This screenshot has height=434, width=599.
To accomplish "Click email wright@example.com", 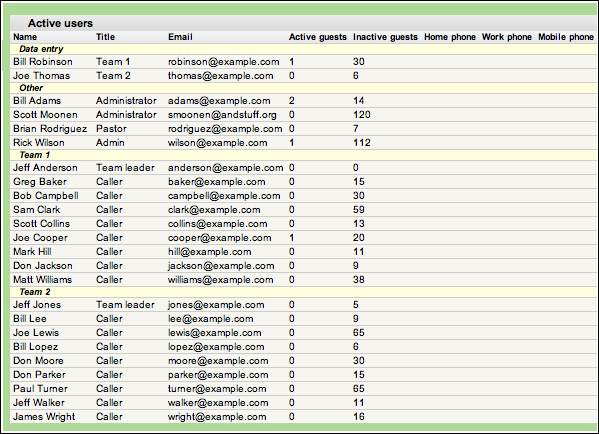I will [x=217, y=417].
